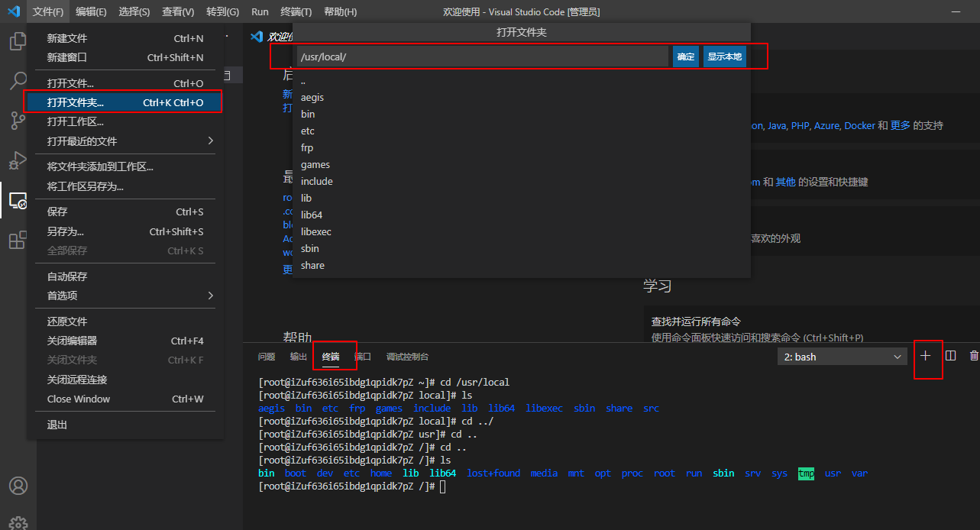Click the 确定 button in folder dialog
The width and height of the screenshot is (980, 530).
pyautogui.click(x=686, y=57)
